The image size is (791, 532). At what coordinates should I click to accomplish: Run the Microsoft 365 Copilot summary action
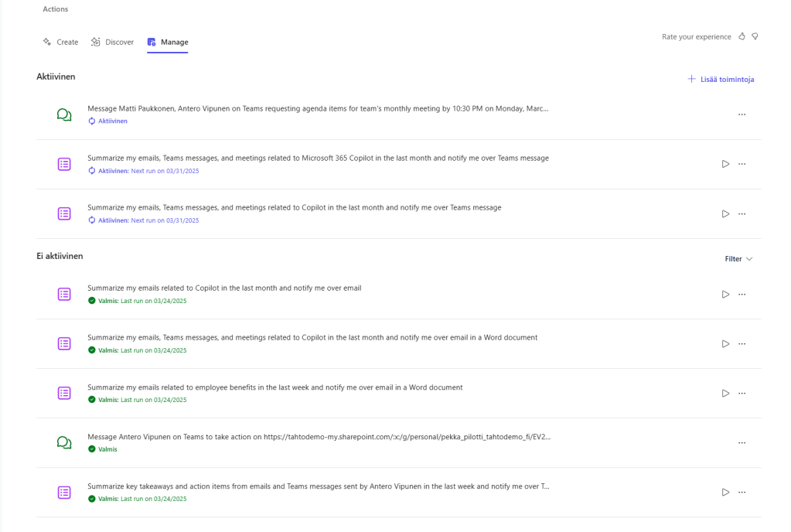coord(725,164)
